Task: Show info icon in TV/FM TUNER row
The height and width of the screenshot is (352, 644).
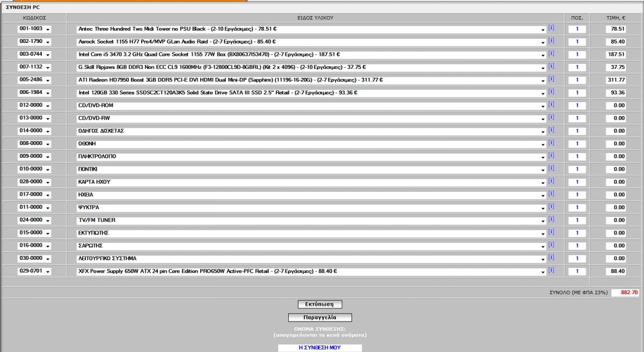Action: (551, 219)
